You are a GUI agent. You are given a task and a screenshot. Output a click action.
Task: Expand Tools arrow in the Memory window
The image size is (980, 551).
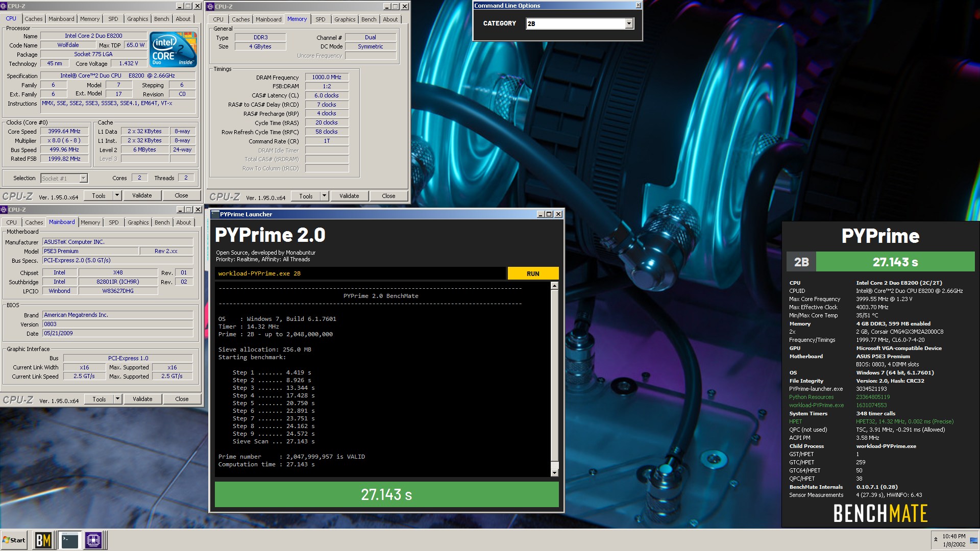click(x=324, y=196)
